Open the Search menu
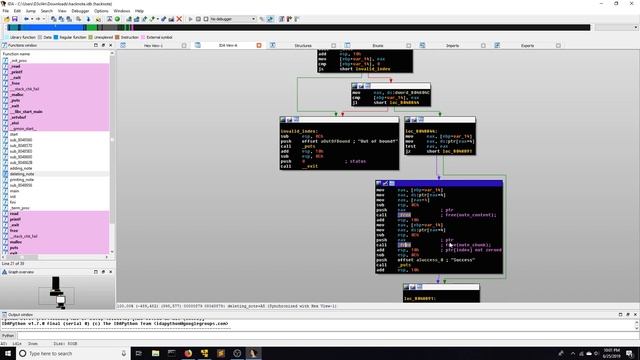640x360 pixels. [47, 11]
